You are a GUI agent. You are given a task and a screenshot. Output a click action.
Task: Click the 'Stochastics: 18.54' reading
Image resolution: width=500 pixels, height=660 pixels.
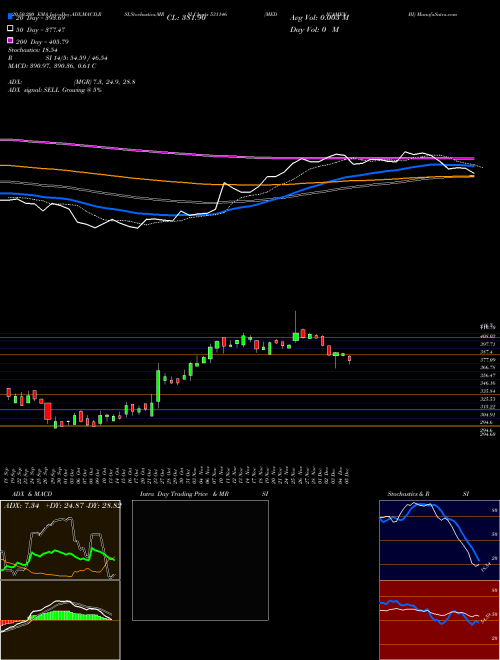(x=32, y=50)
